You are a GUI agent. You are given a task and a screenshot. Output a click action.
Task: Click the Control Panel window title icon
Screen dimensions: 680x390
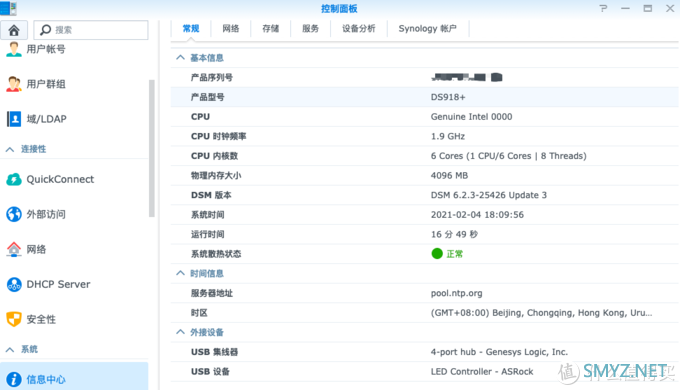point(8,8)
